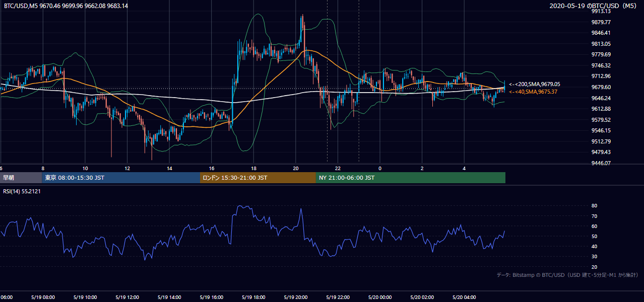This screenshot has height=302, width=644.
Task: Click price axis value 9646.24
Action: point(601,98)
